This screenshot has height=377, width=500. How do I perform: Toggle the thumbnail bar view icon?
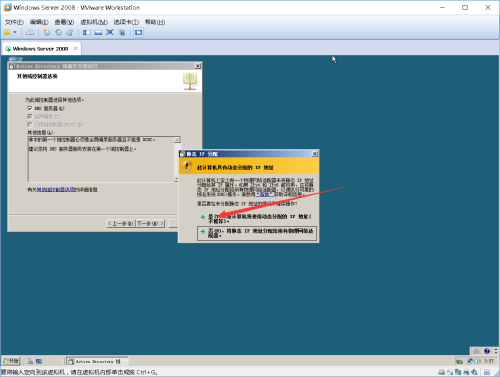[x=98, y=32]
